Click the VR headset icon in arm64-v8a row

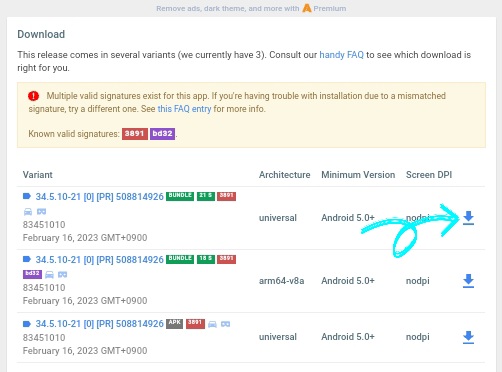(63, 275)
